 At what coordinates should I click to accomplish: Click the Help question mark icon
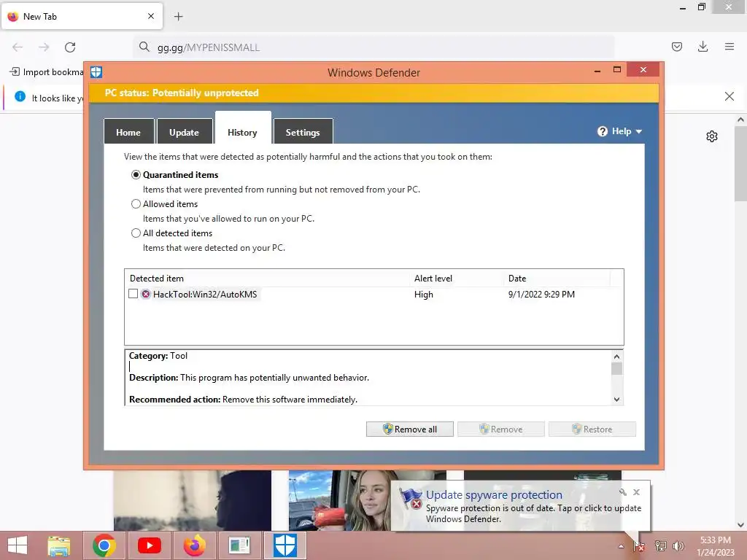point(602,131)
